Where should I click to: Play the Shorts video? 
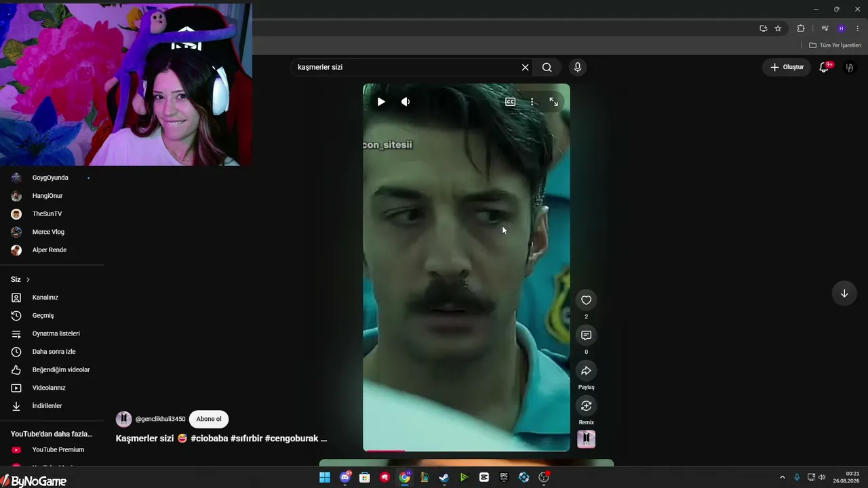(381, 102)
